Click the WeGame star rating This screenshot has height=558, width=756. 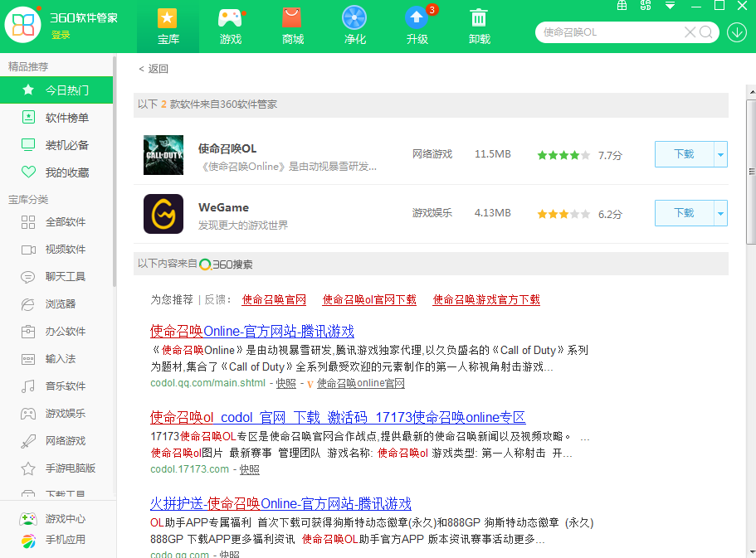(563, 214)
